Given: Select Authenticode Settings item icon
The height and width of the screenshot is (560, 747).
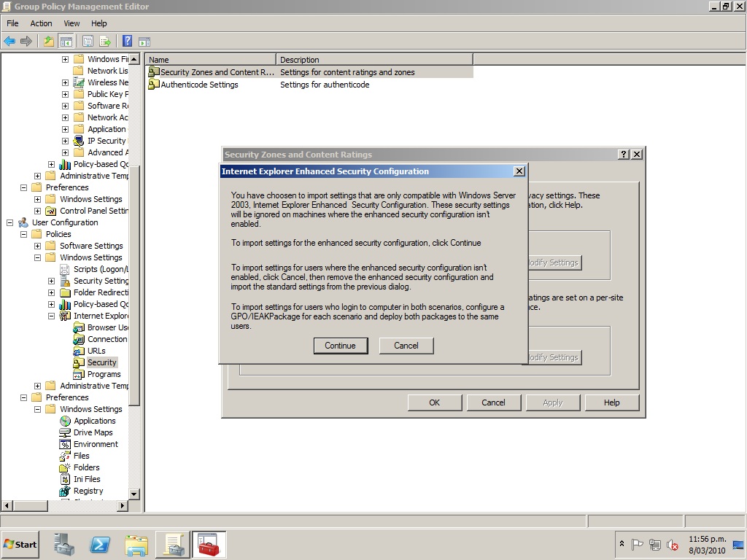Looking at the screenshot, I should click(153, 85).
